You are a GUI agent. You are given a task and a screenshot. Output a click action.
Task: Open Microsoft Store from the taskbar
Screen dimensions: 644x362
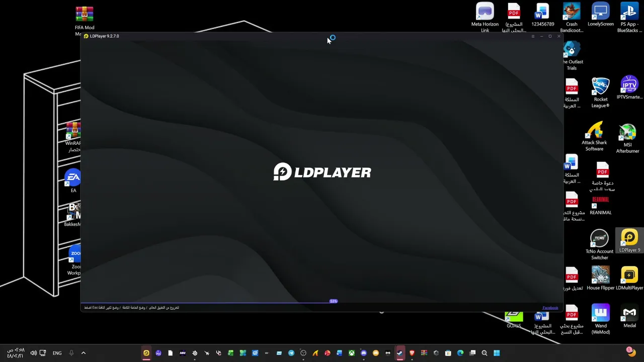[448, 353]
